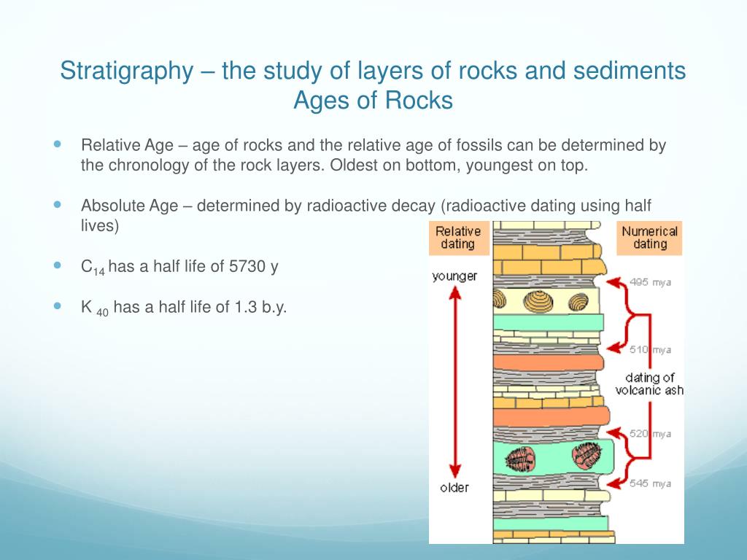The width and height of the screenshot is (747, 560).
Task: Click the '495 mya' date label
Action: (x=650, y=282)
